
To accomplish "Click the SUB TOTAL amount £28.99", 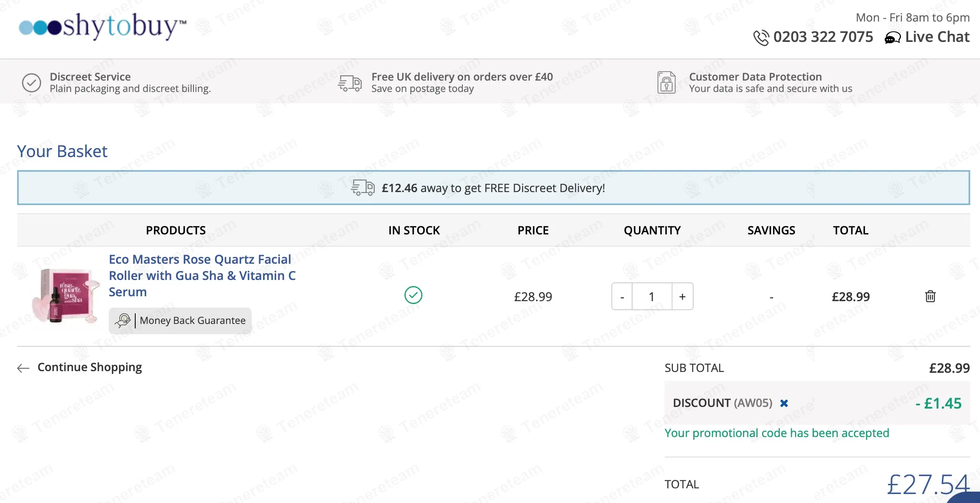I will coord(949,368).
